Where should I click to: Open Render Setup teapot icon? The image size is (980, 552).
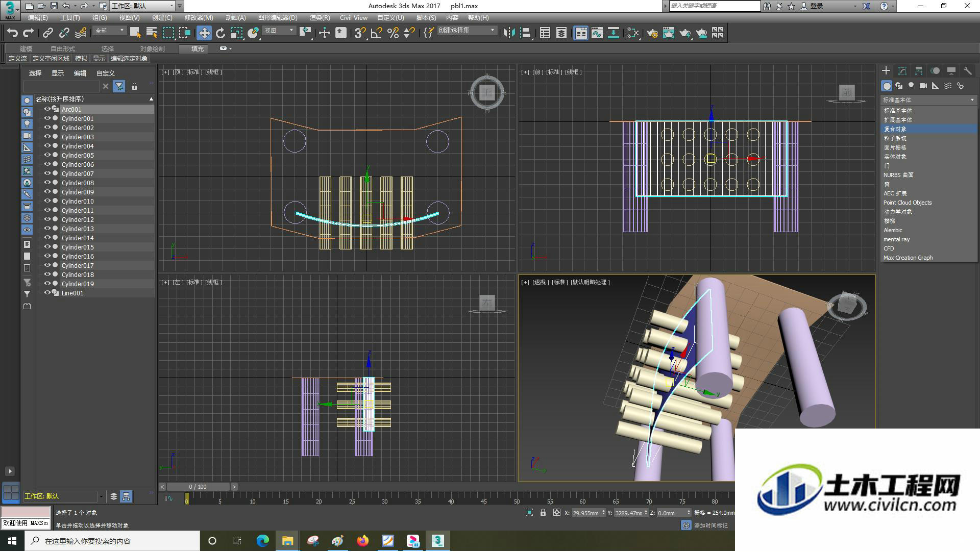coord(652,33)
